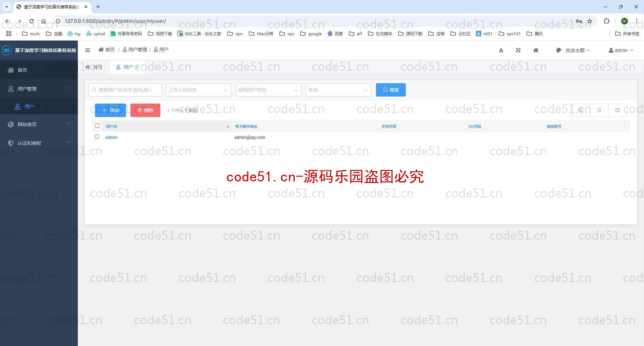Open the 工作人员状态 filter dropdown
The width and height of the screenshot is (644, 346).
(x=199, y=90)
